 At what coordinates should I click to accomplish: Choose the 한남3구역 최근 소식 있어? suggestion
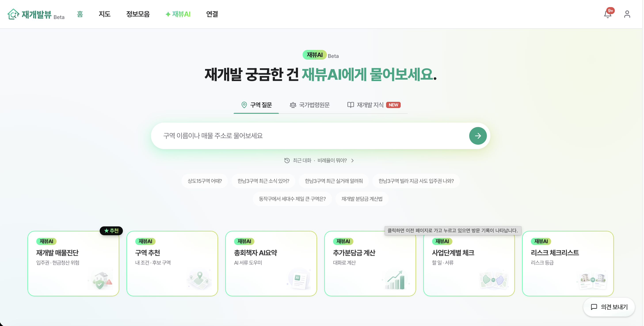click(x=263, y=181)
